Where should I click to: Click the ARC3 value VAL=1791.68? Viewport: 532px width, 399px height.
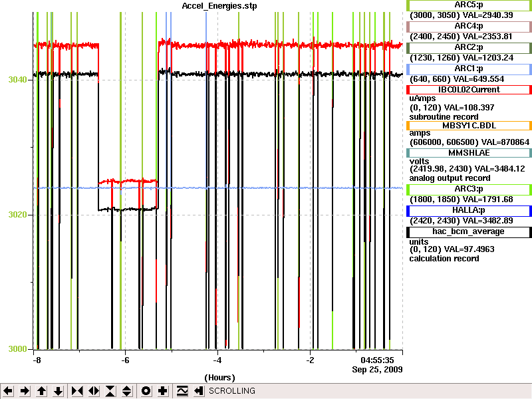point(488,199)
